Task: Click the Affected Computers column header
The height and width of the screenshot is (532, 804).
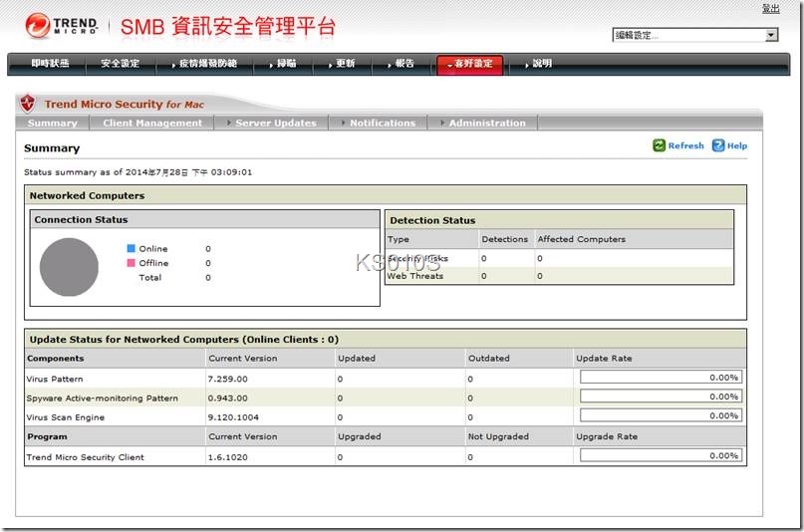Action: pyautogui.click(x=582, y=239)
